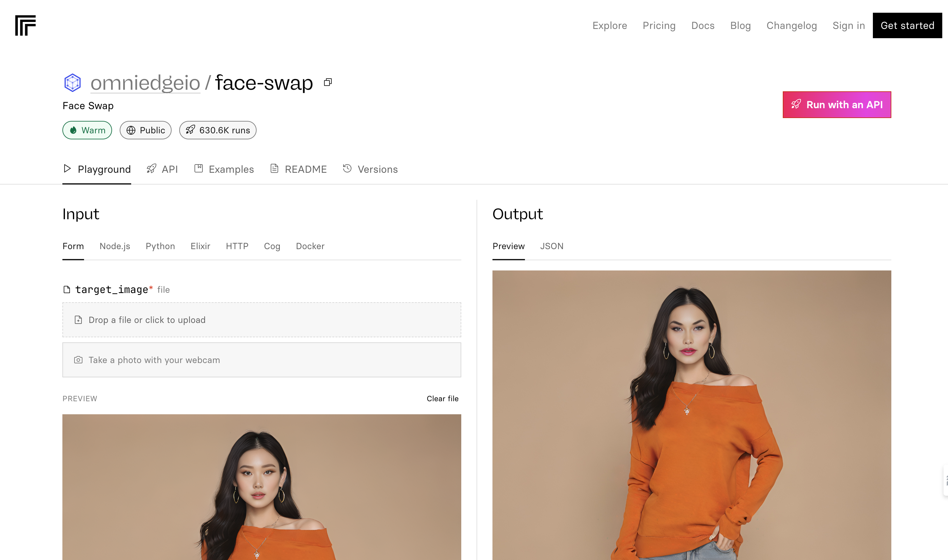Click the omniedgeio cube avatar icon

coord(73,83)
